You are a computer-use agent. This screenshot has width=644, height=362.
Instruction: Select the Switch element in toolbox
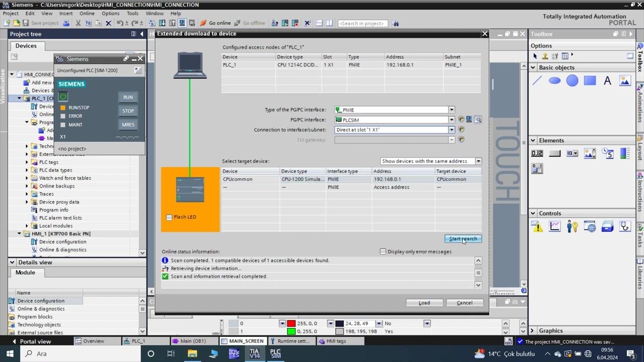pos(537,169)
